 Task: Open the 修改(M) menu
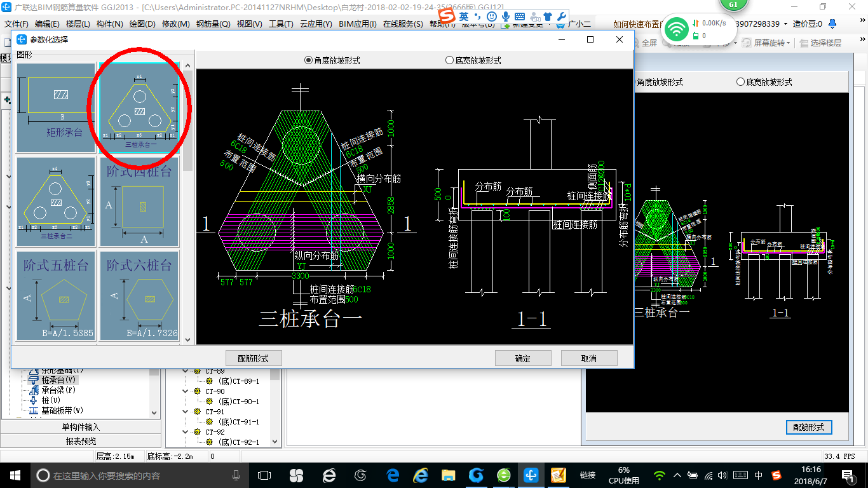(176, 24)
